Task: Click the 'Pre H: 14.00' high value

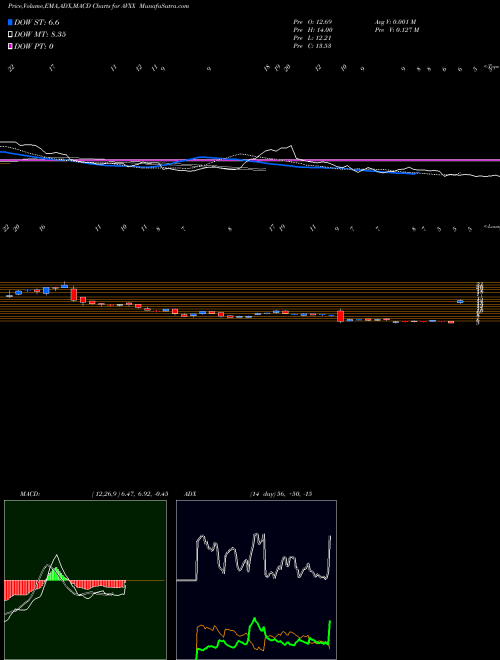Action: 313,30
